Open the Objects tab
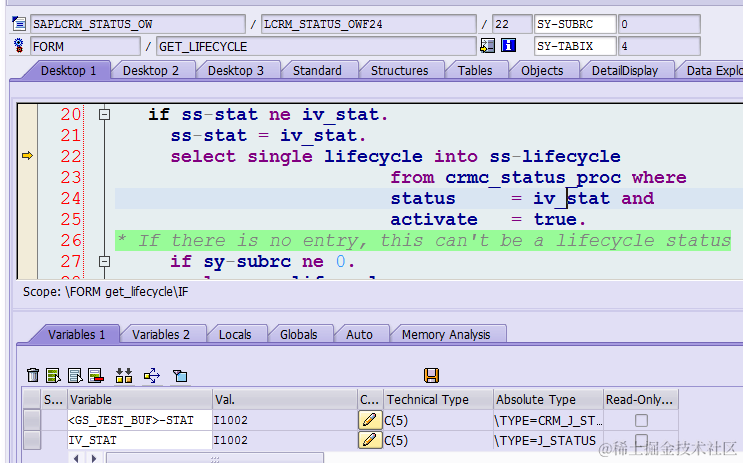 [542, 71]
